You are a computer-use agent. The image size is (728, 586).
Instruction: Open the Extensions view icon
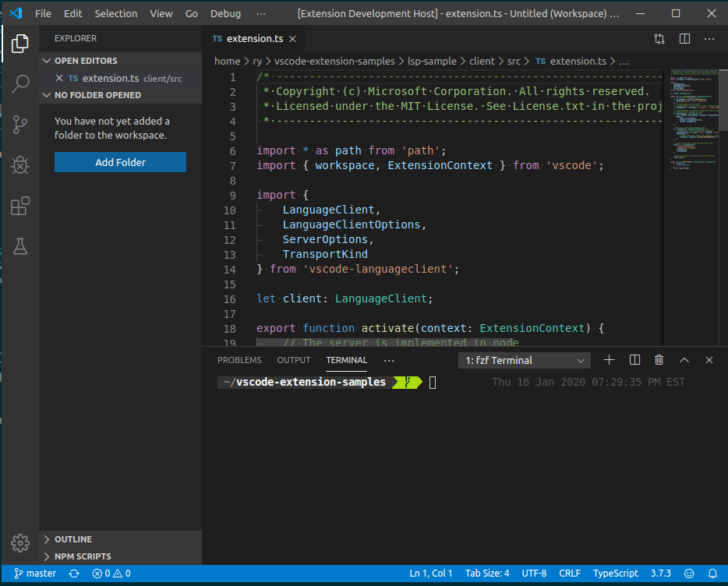click(x=20, y=206)
